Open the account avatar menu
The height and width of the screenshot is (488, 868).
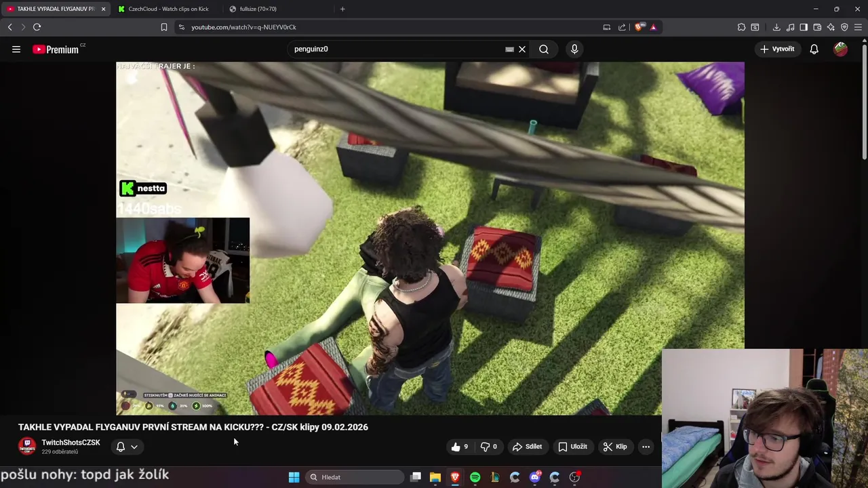click(840, 49)
